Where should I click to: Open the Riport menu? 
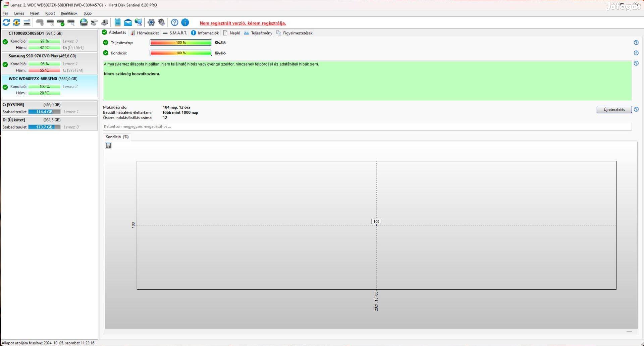tap(50, 13)
